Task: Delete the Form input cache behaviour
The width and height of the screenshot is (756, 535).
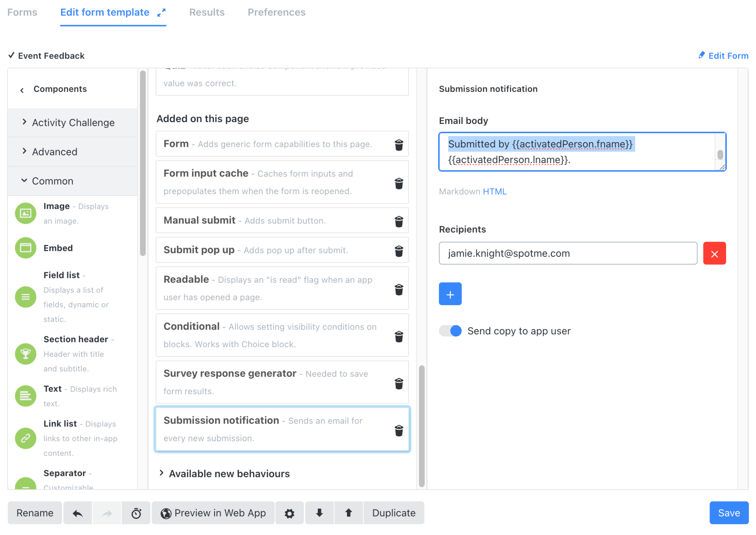Action: coord(399,183)
